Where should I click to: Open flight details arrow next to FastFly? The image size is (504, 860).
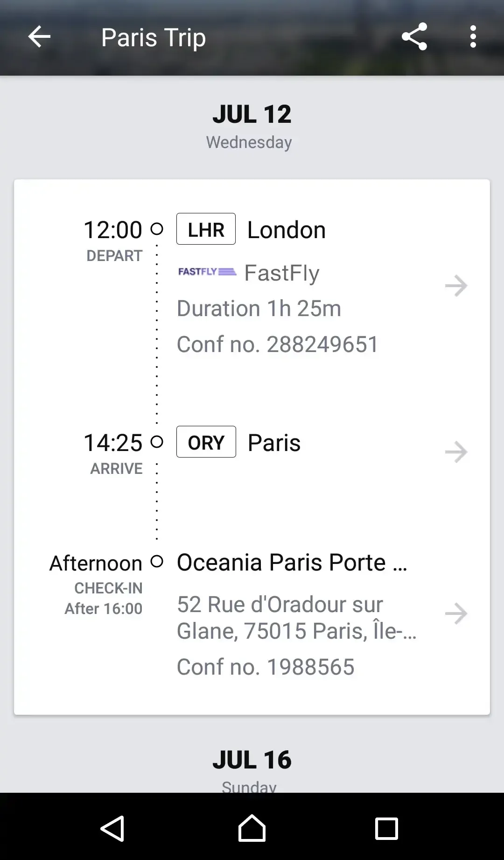[456, 286]
